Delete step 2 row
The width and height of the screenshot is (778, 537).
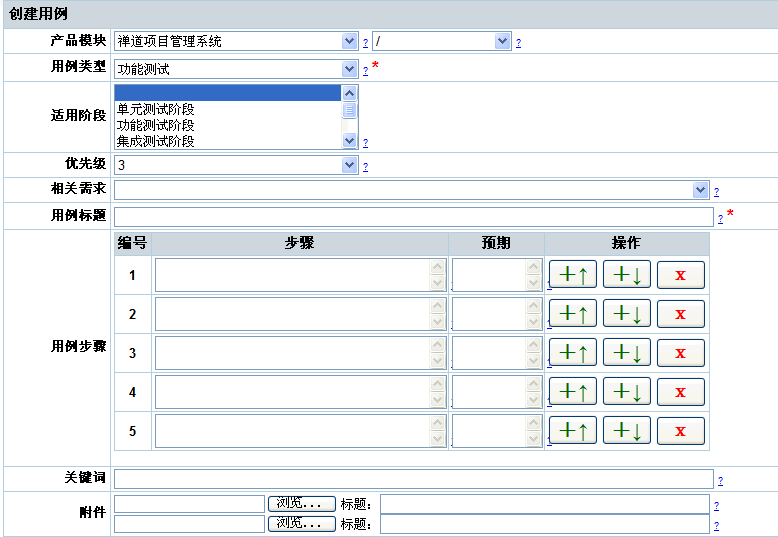pos(681,314)
